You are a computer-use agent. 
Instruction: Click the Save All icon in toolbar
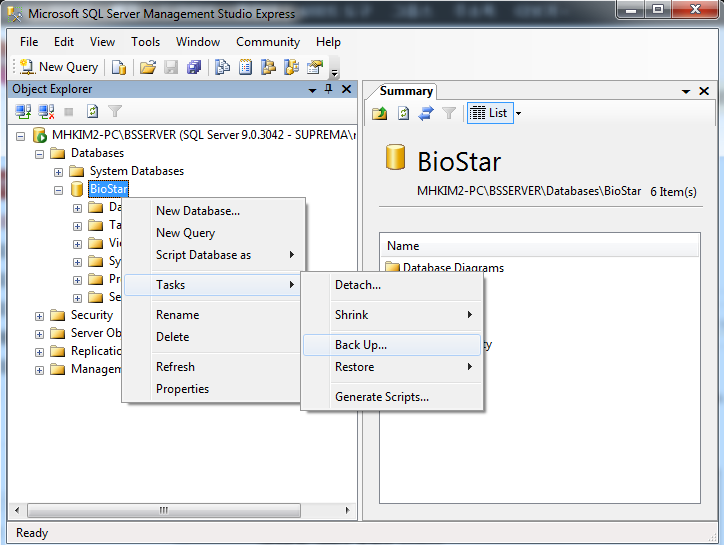coord(194,67)
